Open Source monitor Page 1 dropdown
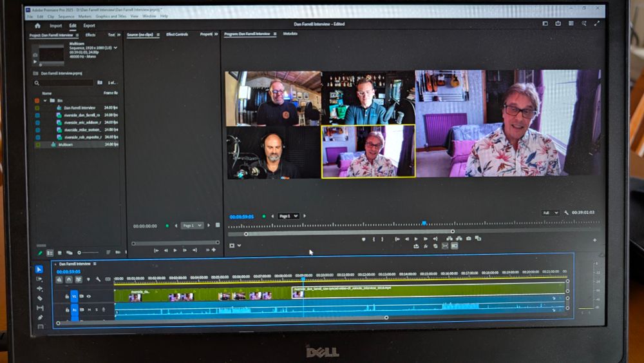Viewport: 644px width, 363px height. 192,225
